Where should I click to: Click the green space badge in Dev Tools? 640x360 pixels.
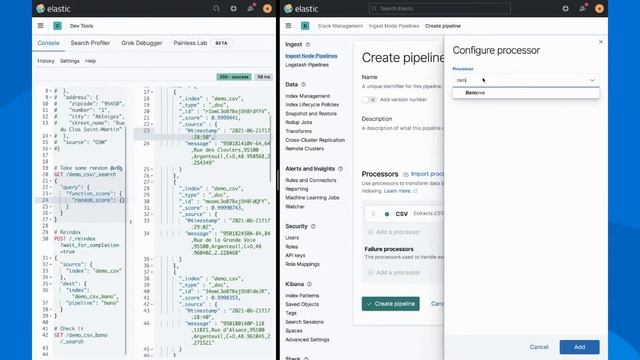pos(58,26)
